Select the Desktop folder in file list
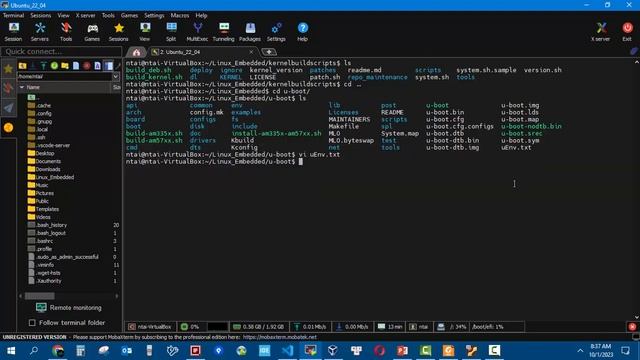This screenshot has width=640, height=360. [41, 153]
